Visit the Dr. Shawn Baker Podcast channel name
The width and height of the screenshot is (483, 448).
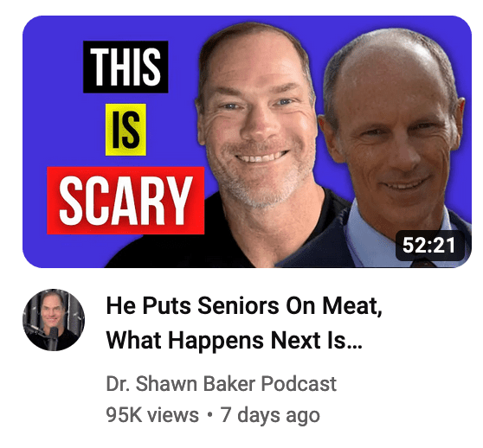(x=222, y=384)
